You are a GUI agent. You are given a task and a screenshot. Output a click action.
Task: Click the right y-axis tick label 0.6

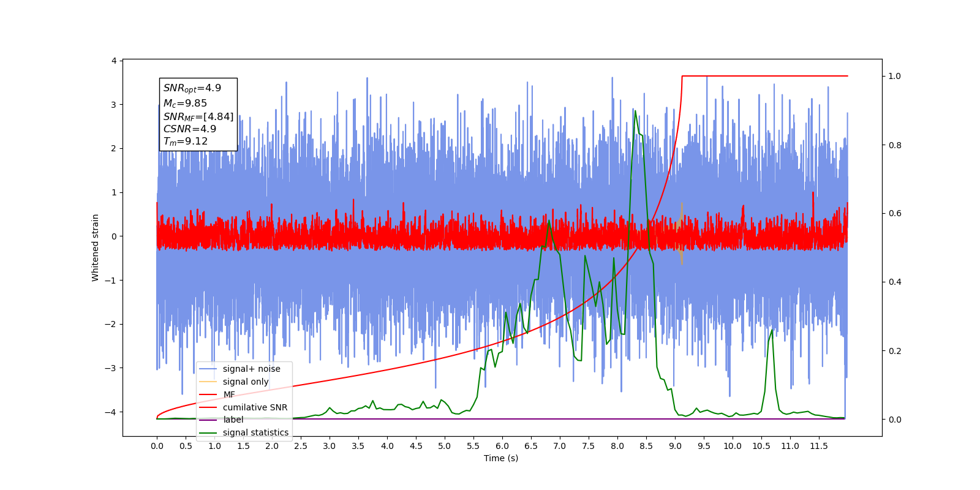(895, 213)
